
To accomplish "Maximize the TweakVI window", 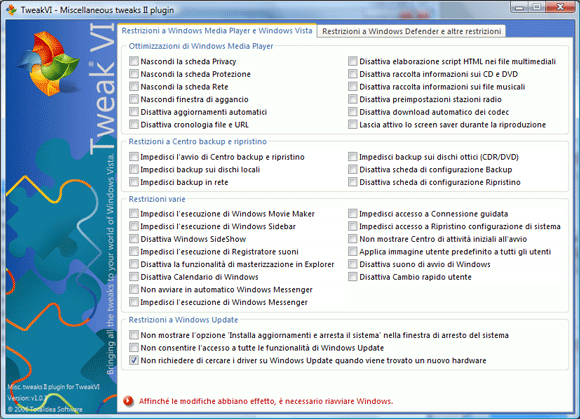I will point(537,8).
